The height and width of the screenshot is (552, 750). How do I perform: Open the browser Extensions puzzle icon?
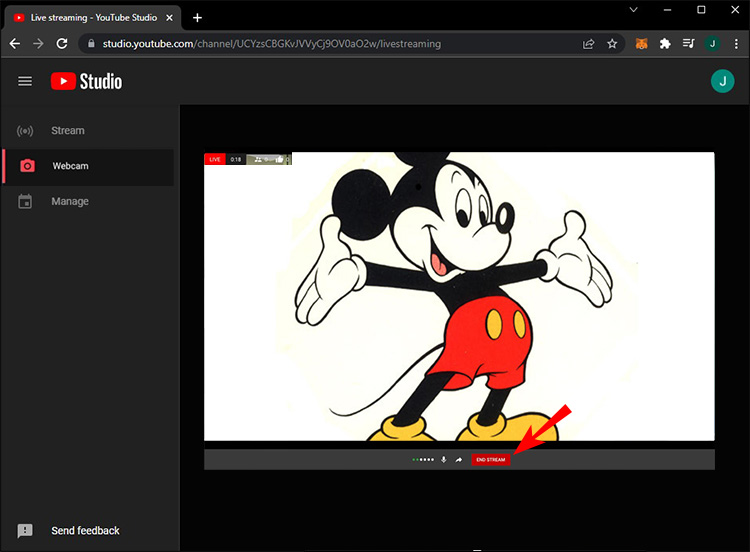tap(665, 44)
